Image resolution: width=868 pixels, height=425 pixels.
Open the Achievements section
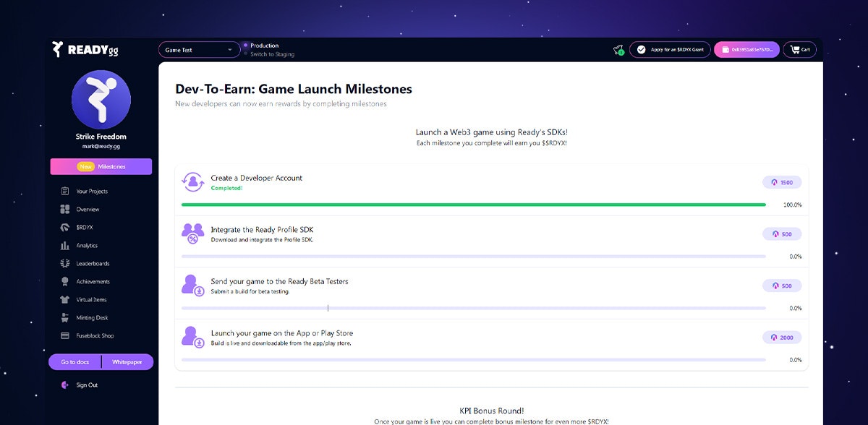click(93, 282)
